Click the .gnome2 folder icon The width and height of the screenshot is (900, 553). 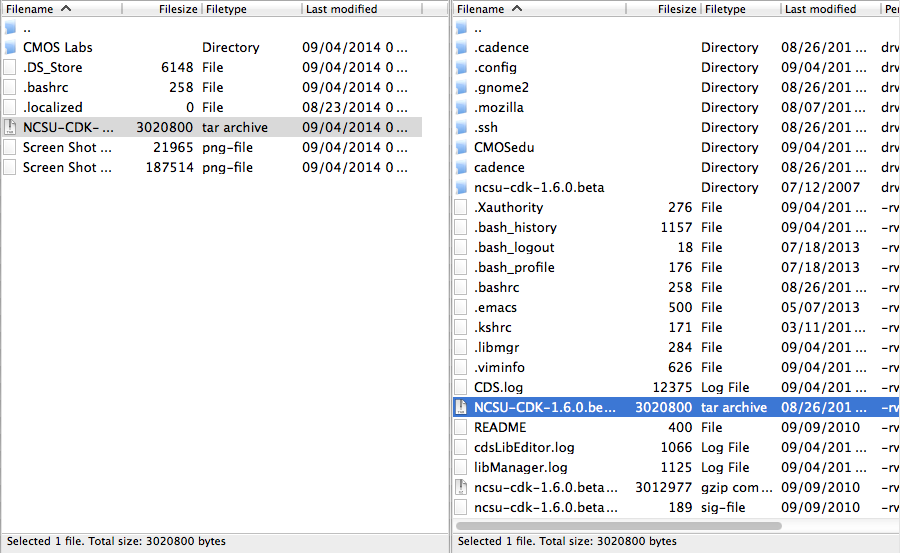(x=461, y=87)
